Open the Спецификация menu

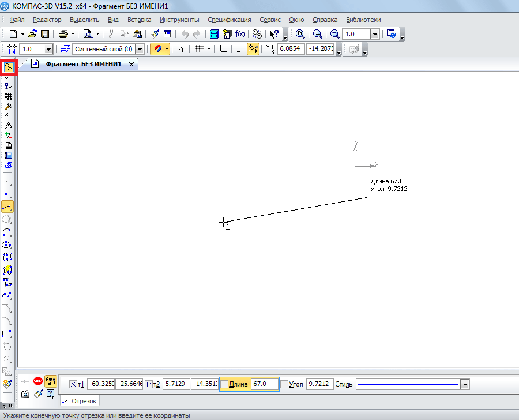point(229,20)
